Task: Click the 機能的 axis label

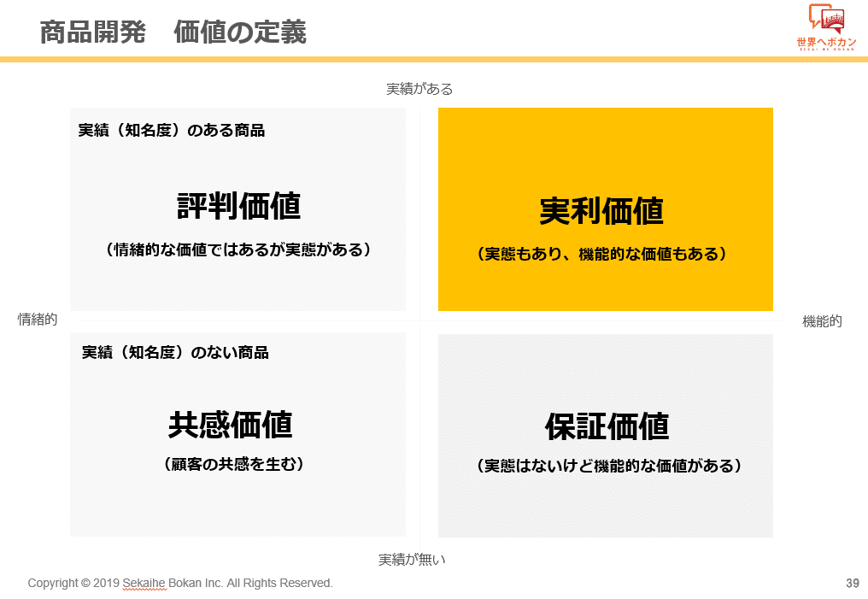Action: [x=822, y=321]
